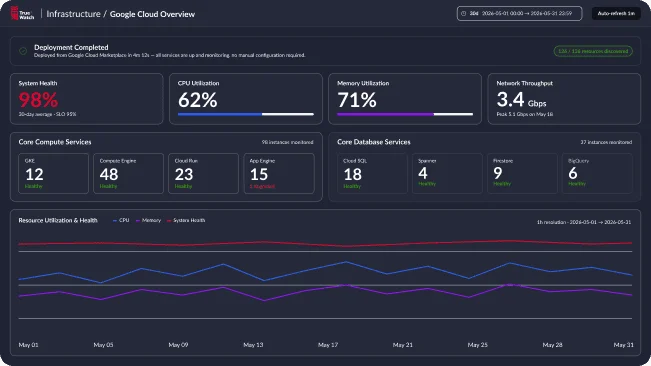Click the TrueWatch logo
The width and height of the screenshot is (651, 366).
coord(22,13)
